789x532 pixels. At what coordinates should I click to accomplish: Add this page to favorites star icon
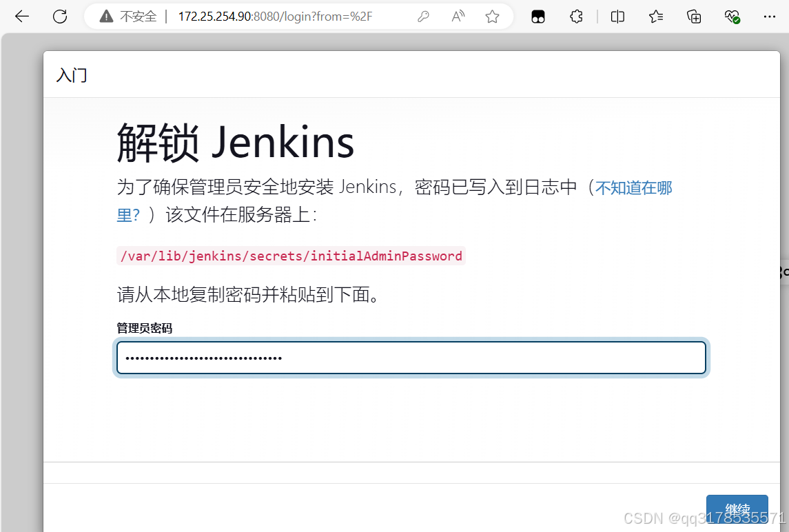(492, 17)
